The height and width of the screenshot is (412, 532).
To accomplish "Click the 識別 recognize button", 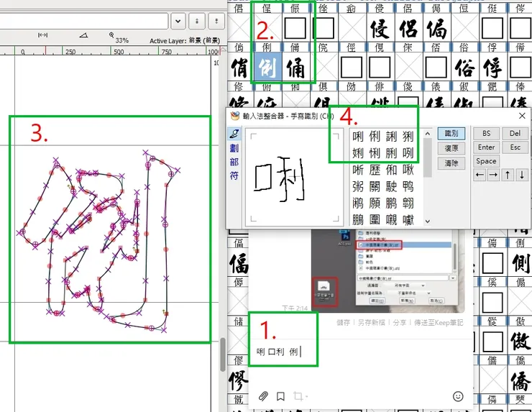I will coord(451,133).
